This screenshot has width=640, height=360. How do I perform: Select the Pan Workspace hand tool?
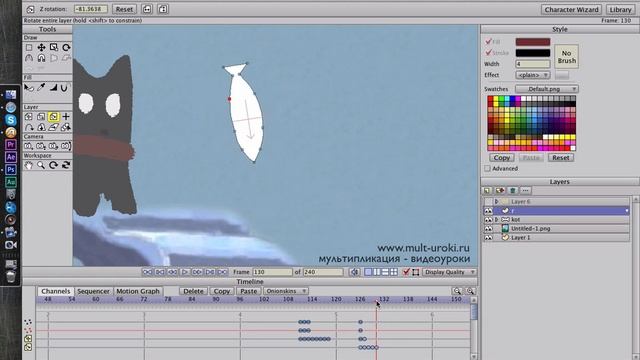pyautogui.click(x=29, y=165)
